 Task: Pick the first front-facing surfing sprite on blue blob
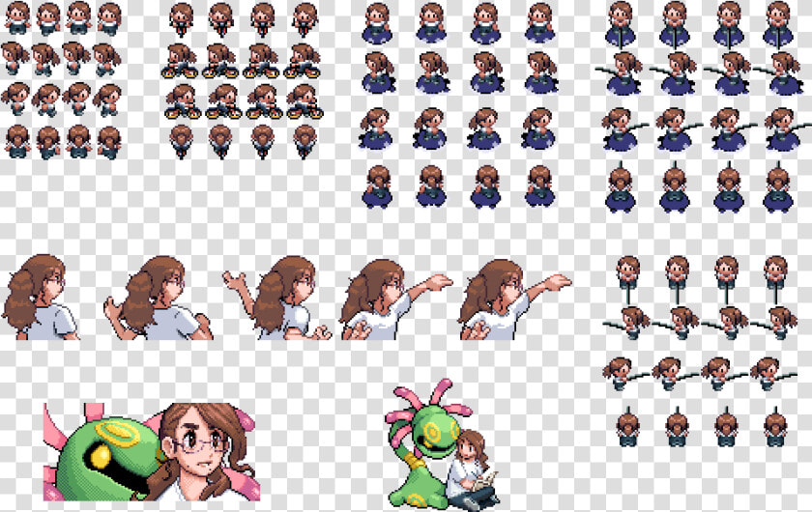click(x=378, y=24)
